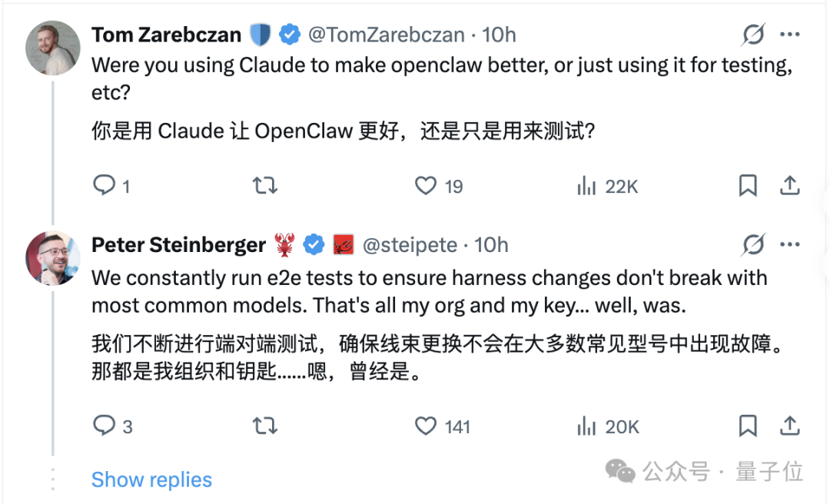The width and height of the screenshot is (830, 504).
Task: Bookmark Peter Steinberger's reply
Action: pyautogui.click(x=748, y=426)
